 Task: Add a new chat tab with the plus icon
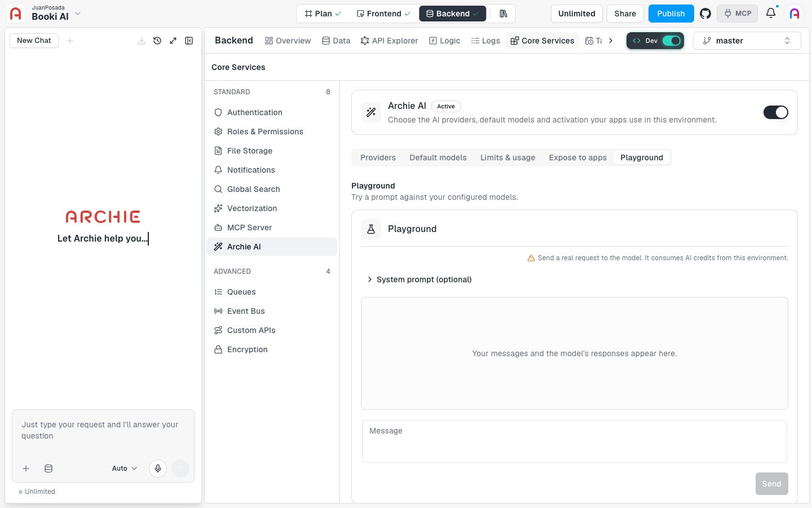point(70,41)
